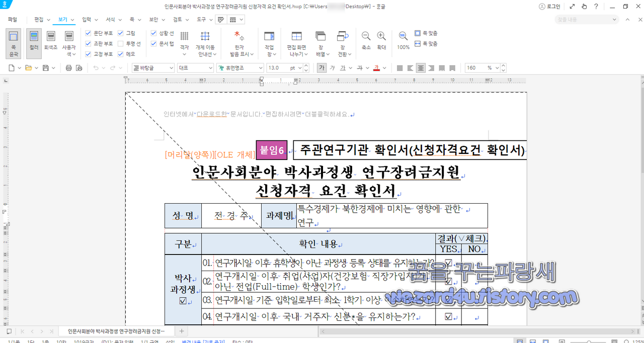The height and width of the screenshot is (343, 644).
Task: Open the 격자 grid dropdown
Action: 184,43
